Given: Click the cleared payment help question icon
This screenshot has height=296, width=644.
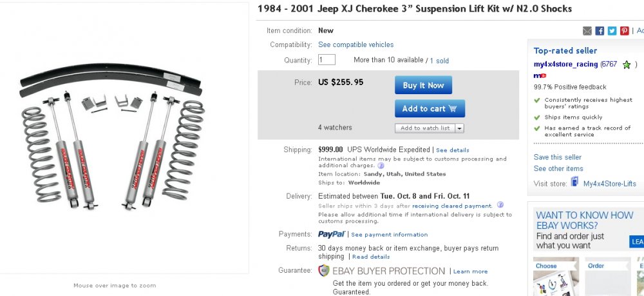Looking at the screenshot, I should click(500, 204).
